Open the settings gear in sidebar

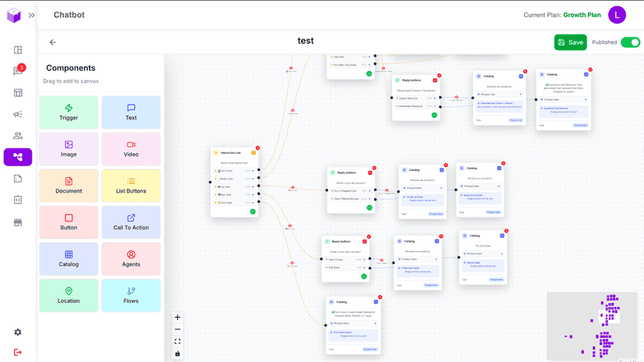[x=18, y=332]
